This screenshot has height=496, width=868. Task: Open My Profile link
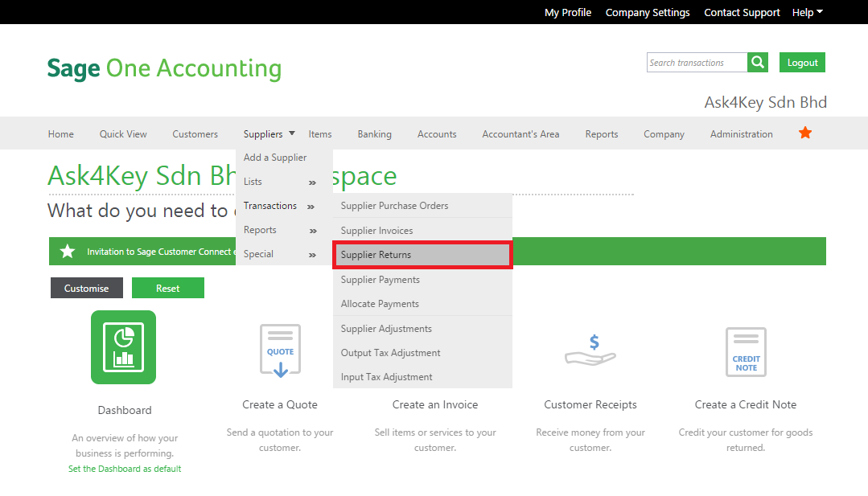point(568,12)
